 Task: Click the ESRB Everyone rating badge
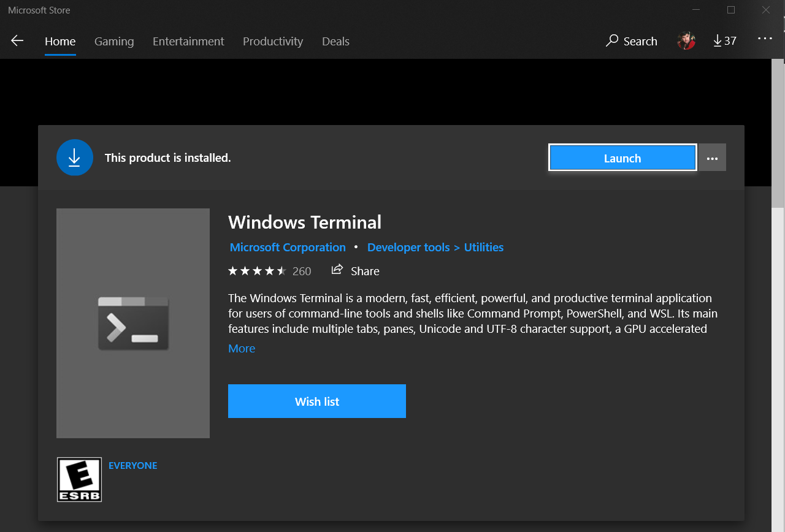click(79, 480)
